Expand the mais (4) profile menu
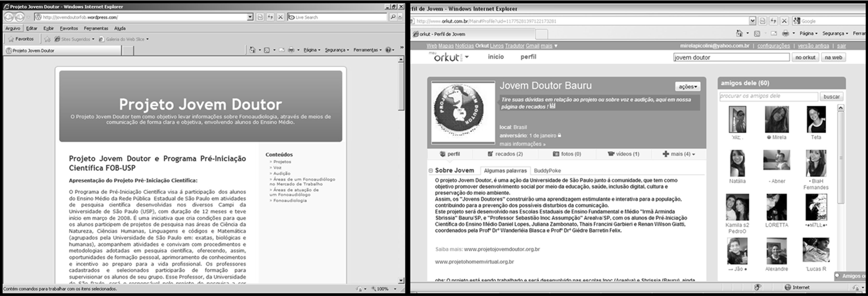This screenshot has height=296, width=868. (x=679, y=154)
